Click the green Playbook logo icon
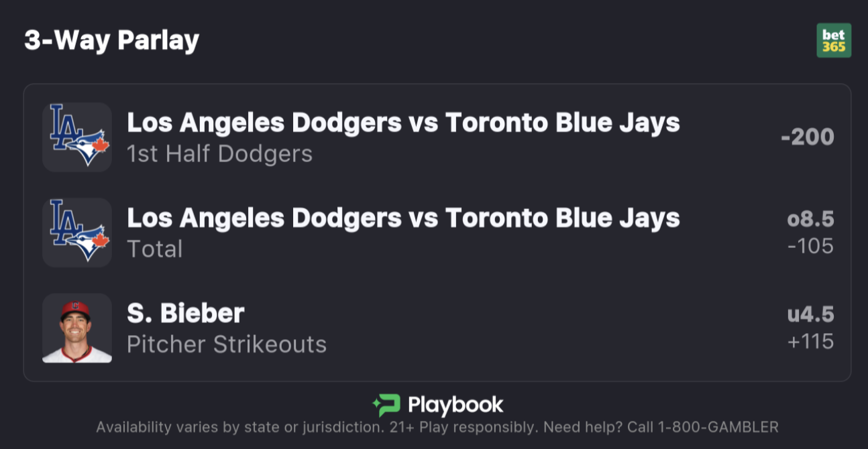Image resolution: width=868 pixels, height=449 pixels. [386, 405]
